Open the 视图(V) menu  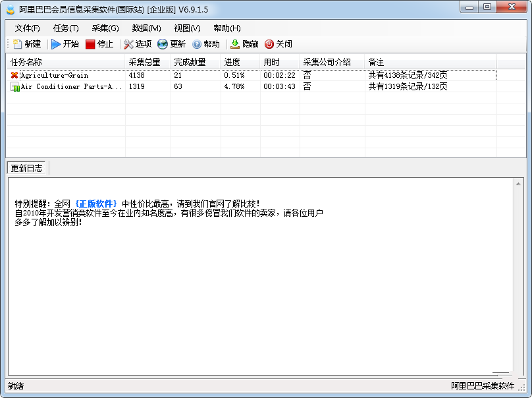pyautogui.click(x=187, y=28)
